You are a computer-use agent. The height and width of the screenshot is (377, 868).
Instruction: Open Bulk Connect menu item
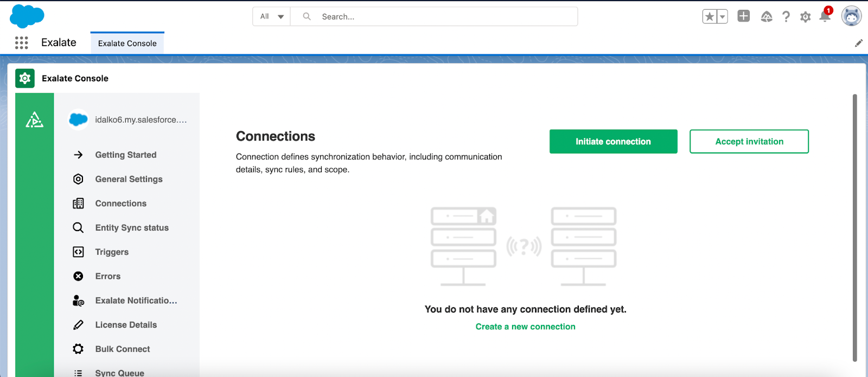(x=123, y=349)
